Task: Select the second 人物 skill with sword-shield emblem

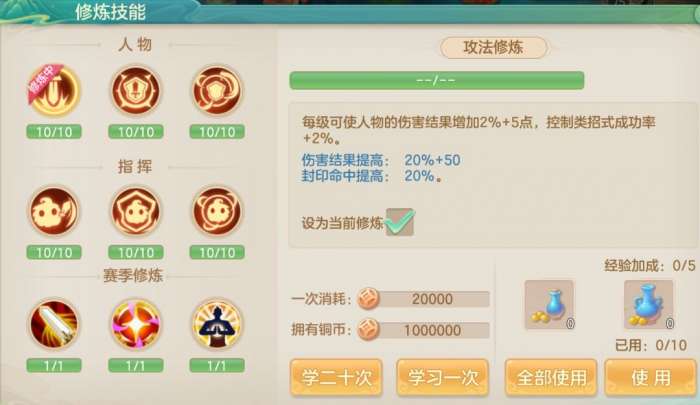Action: [136, 91]
